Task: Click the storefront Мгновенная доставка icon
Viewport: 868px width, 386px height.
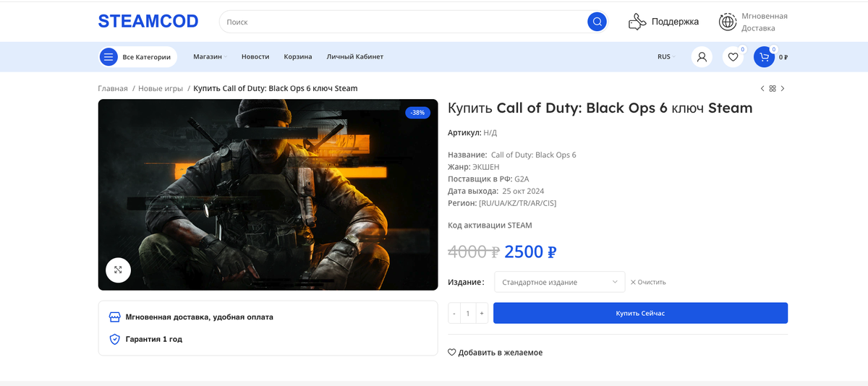Action: click(x=114, y=317)
